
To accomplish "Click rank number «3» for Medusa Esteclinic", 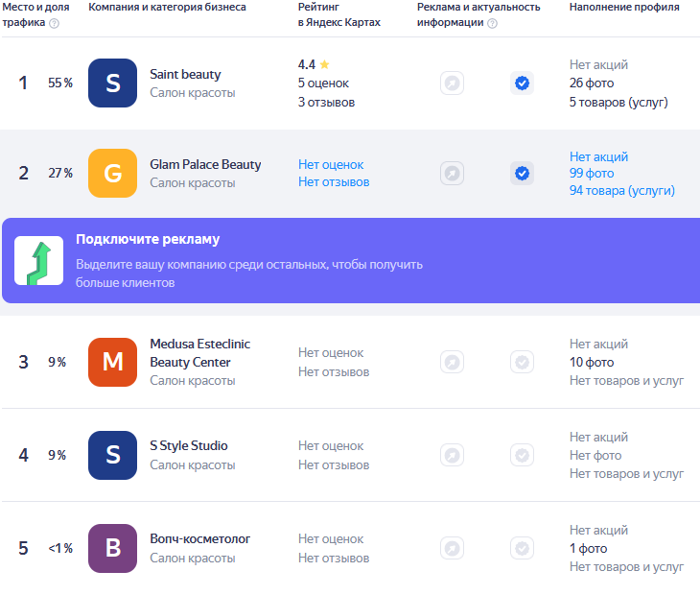I will click(23, 362).
